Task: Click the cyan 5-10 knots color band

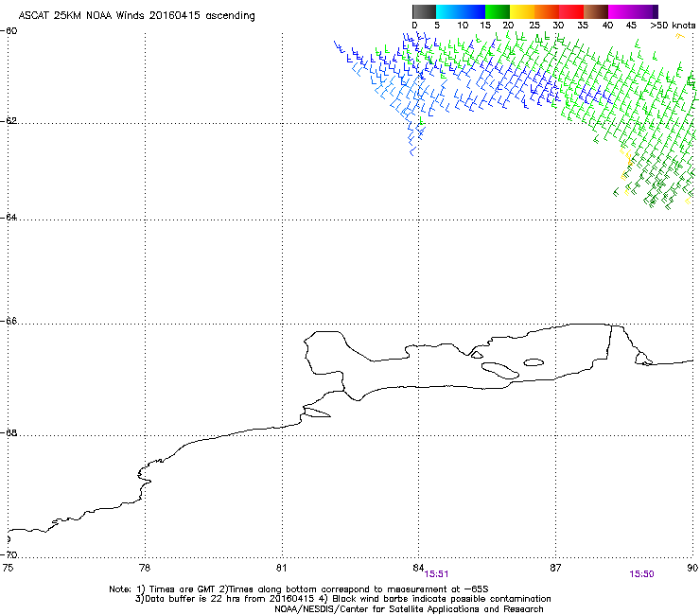Action: [448, 11]
